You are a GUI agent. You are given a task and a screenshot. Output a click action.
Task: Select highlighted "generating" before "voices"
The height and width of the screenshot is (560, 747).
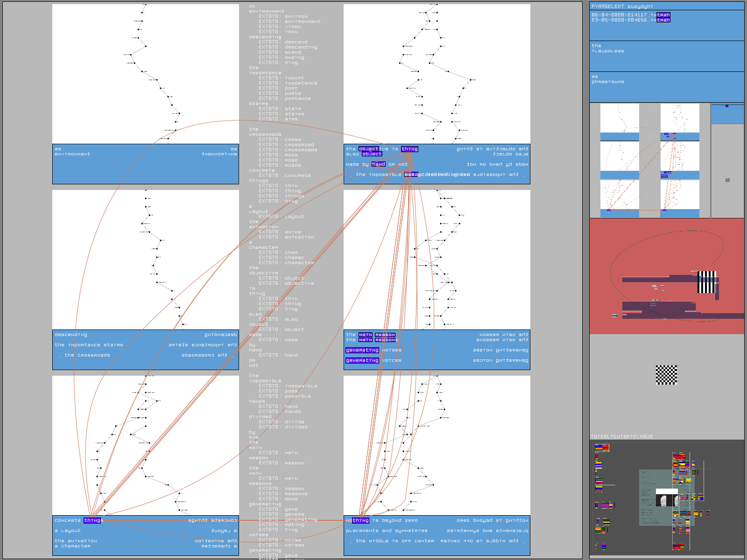362,360
